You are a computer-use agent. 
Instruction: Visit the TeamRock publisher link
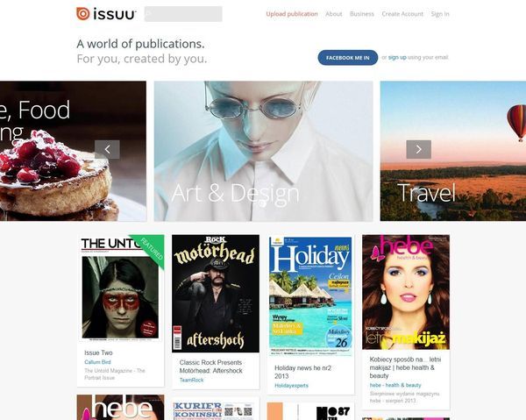pos(191,380)
